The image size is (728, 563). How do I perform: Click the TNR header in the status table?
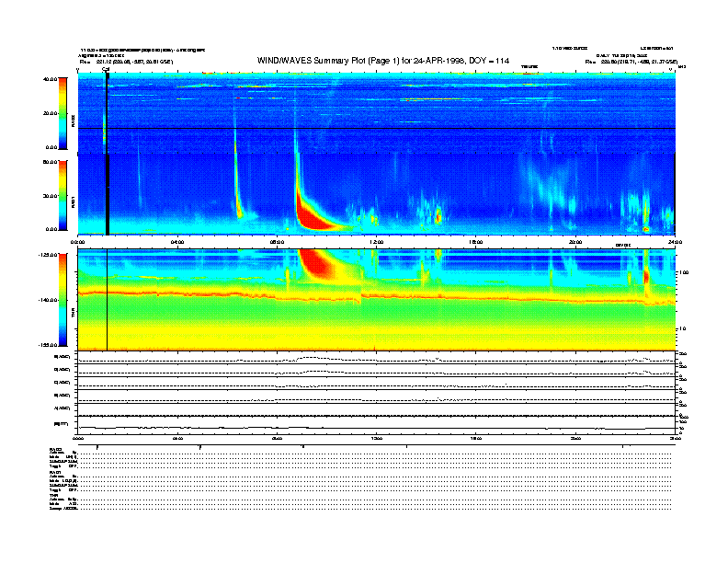54,495
